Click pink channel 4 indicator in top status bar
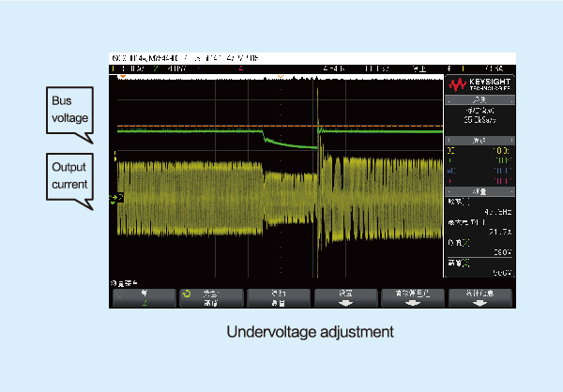 point(241,68)
